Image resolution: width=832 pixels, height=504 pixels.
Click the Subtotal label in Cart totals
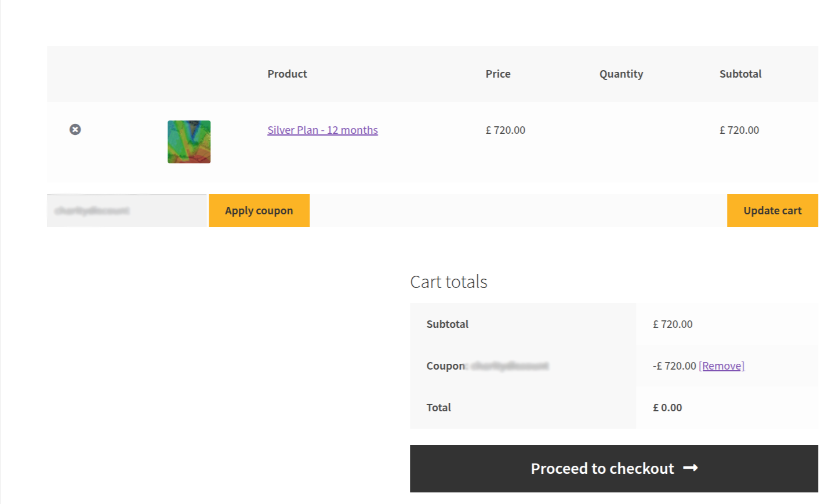448,324
